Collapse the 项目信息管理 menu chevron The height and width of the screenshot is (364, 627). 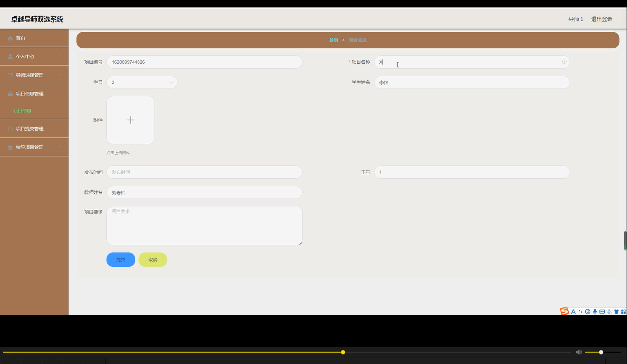(x=60, y=93)
